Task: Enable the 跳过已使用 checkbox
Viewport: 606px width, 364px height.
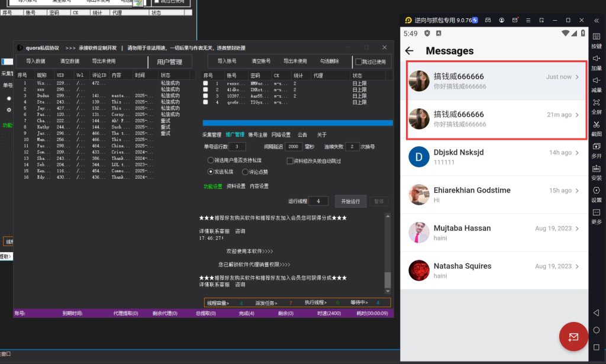Action: [357, 62]
